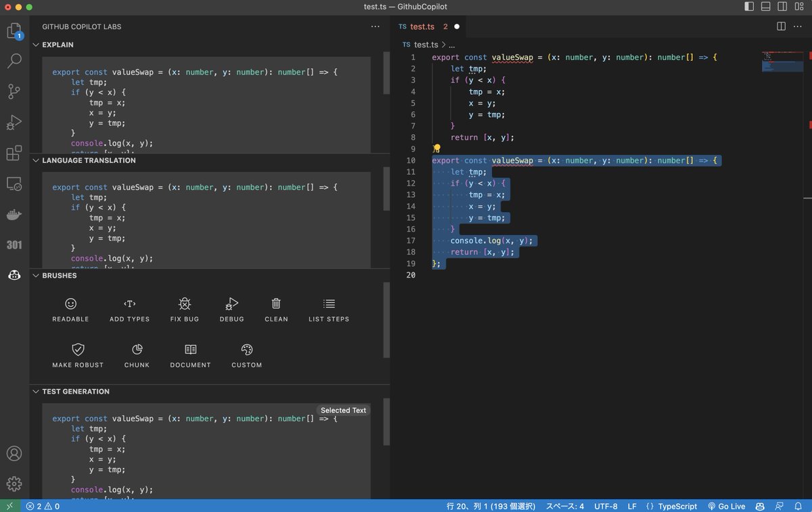Click the Copilot status bar icon
This screenshot has width=812, height=512.
click(761, 506)
